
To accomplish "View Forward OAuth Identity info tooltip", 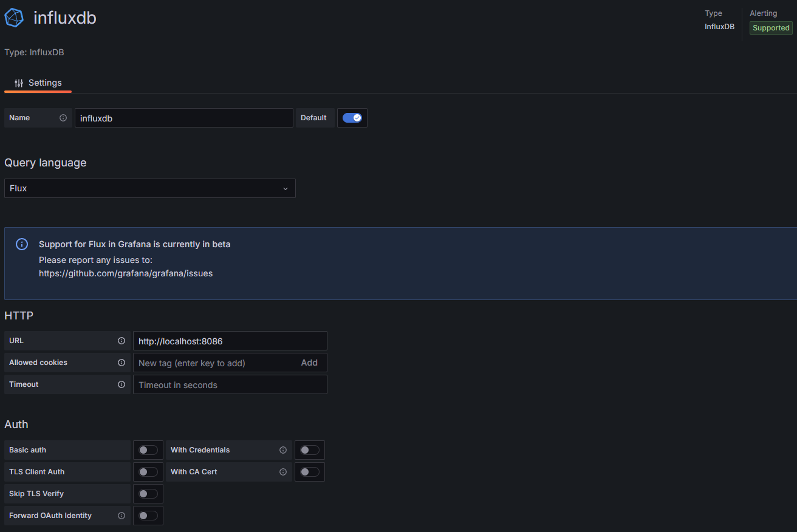I will pos(121,516).
